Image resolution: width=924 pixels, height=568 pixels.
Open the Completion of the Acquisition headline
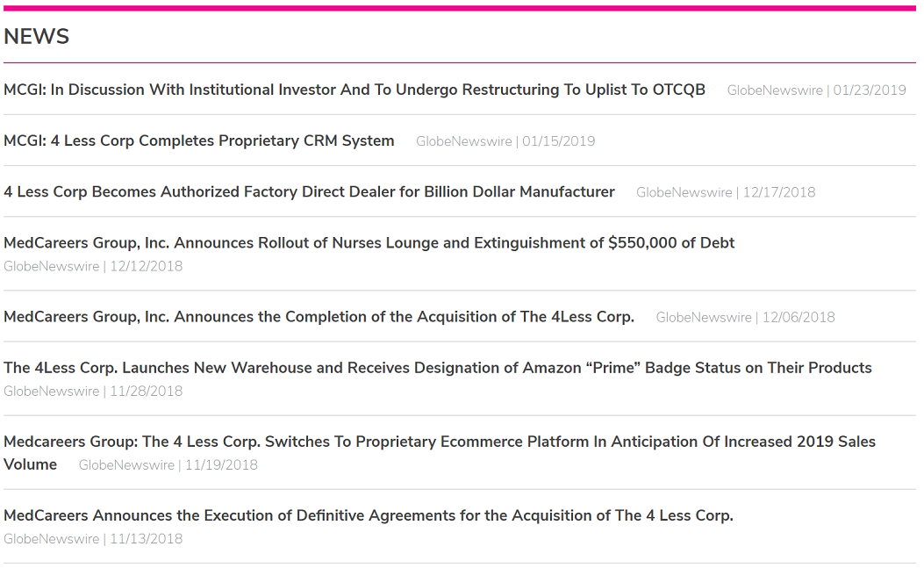pyautogui.click(x=319, y=317)
